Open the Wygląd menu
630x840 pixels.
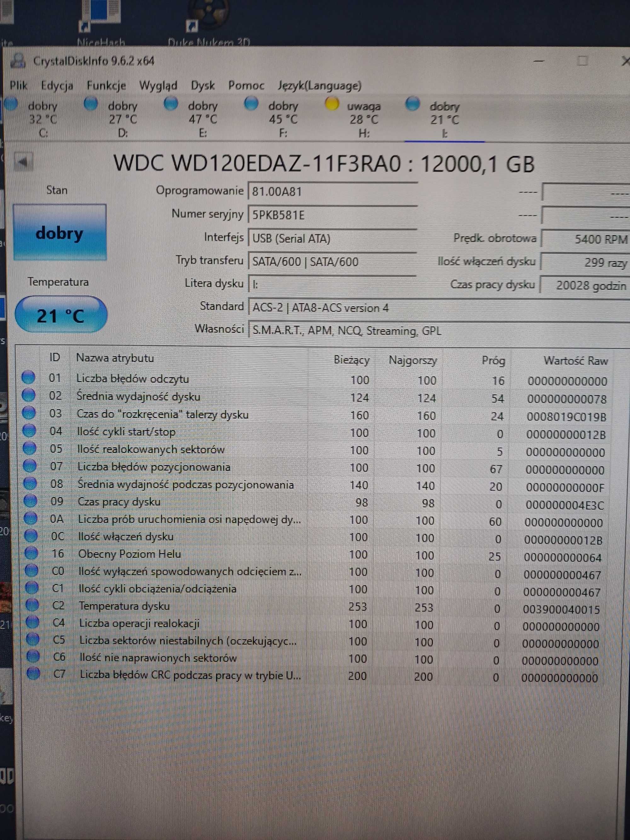(x=158, y=85)
